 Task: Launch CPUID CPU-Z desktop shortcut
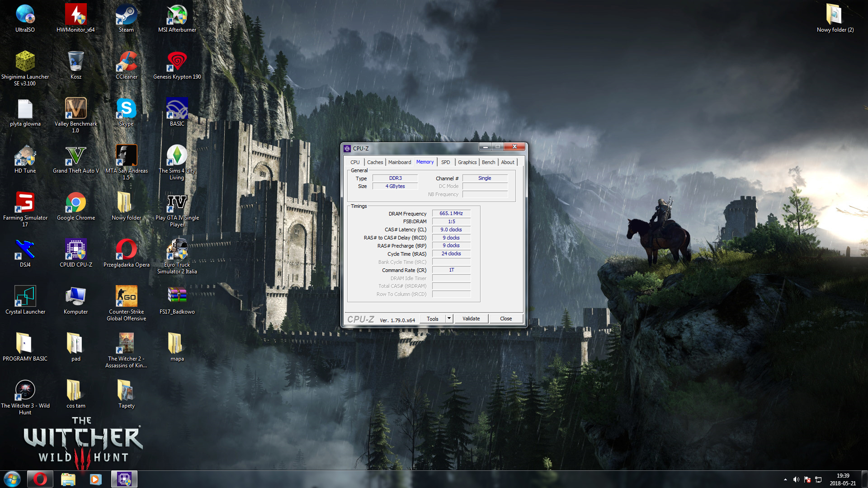(75, 253)
